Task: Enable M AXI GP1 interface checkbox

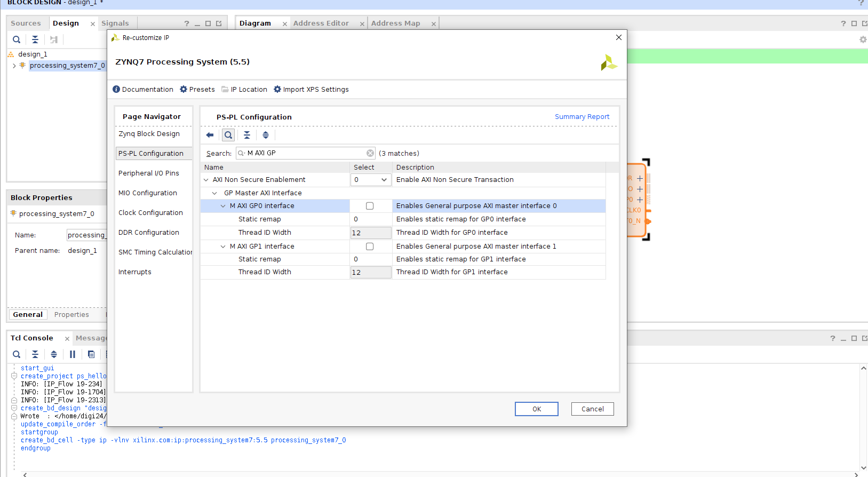Action: [x=370, y=247]
